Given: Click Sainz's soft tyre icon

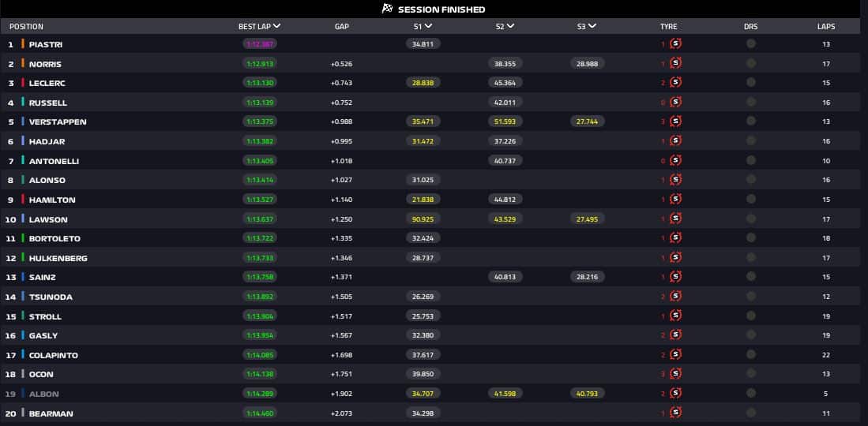Looking at the screenshot, I should pyautogui.click(x=675, y=277).
